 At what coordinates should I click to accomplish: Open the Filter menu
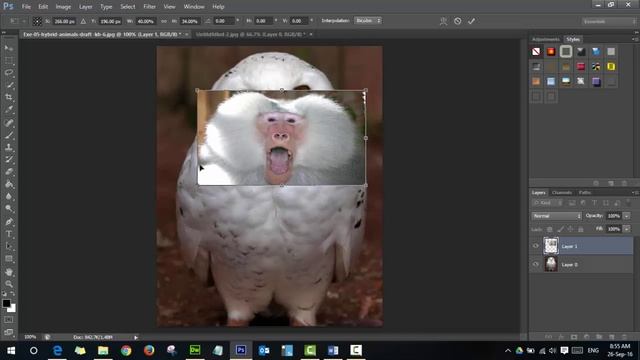[x=149, y=7]
